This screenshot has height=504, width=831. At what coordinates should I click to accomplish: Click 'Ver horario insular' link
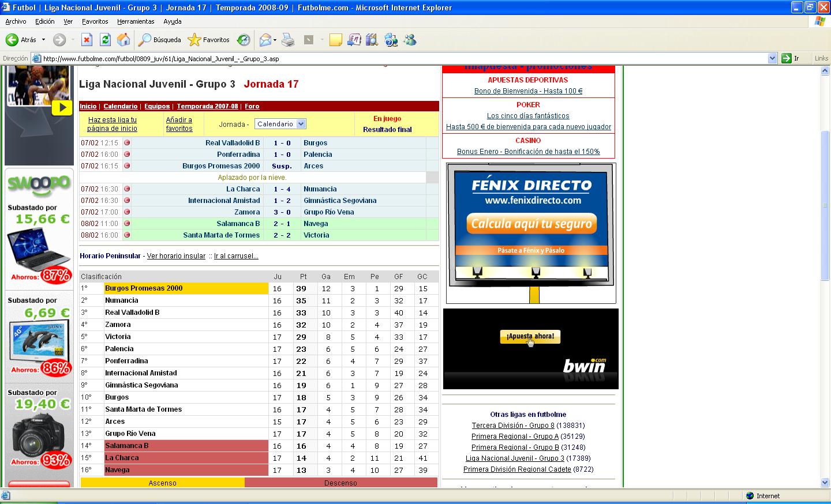click(x=176, y=256)
